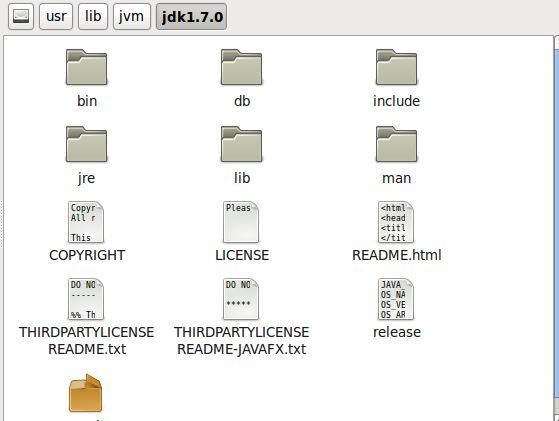Select the brown package archive icon
559x421 pixels.
(x=86, y=393)
